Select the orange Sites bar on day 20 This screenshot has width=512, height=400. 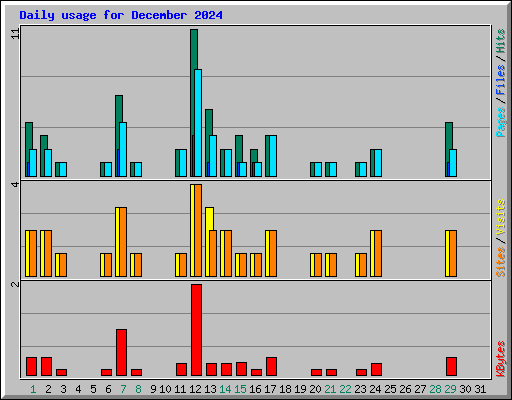(x=318, y=265)
